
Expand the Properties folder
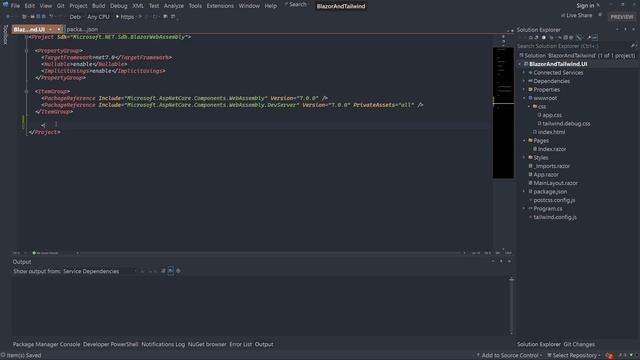[524, 89]
